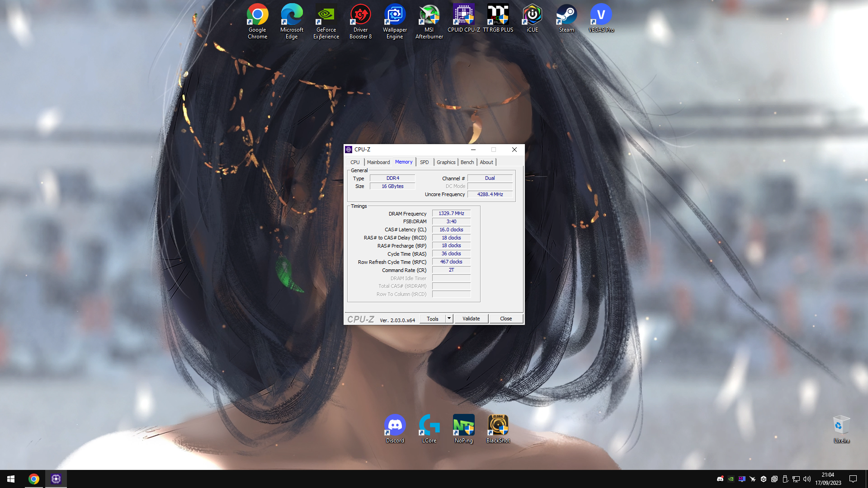Screen dimensions: 868x488
Task: Open notification action center
Action: [x=853, y=479]
